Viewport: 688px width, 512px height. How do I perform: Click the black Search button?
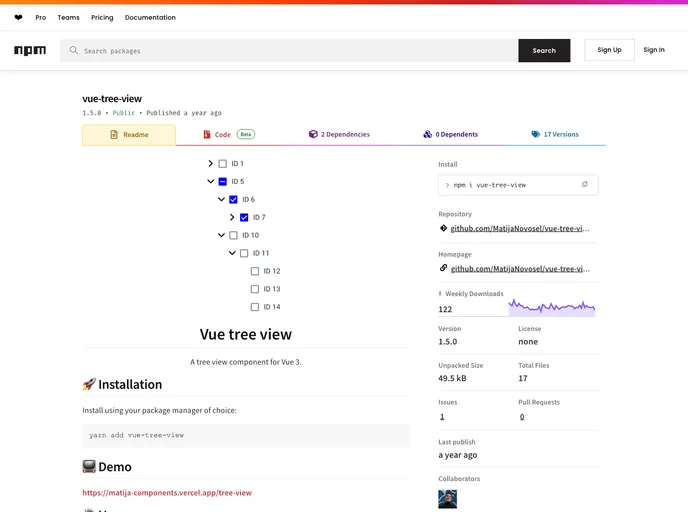(x=544, y=50)
